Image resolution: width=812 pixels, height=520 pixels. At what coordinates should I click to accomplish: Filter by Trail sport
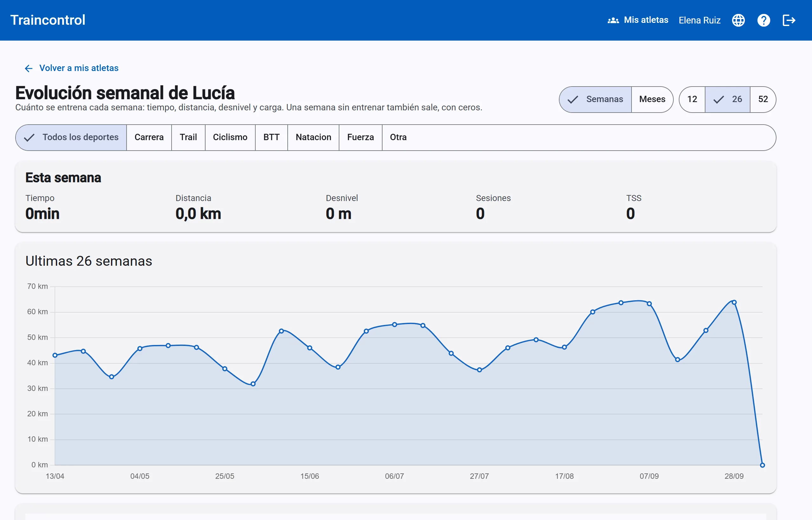tap(188, 137)
